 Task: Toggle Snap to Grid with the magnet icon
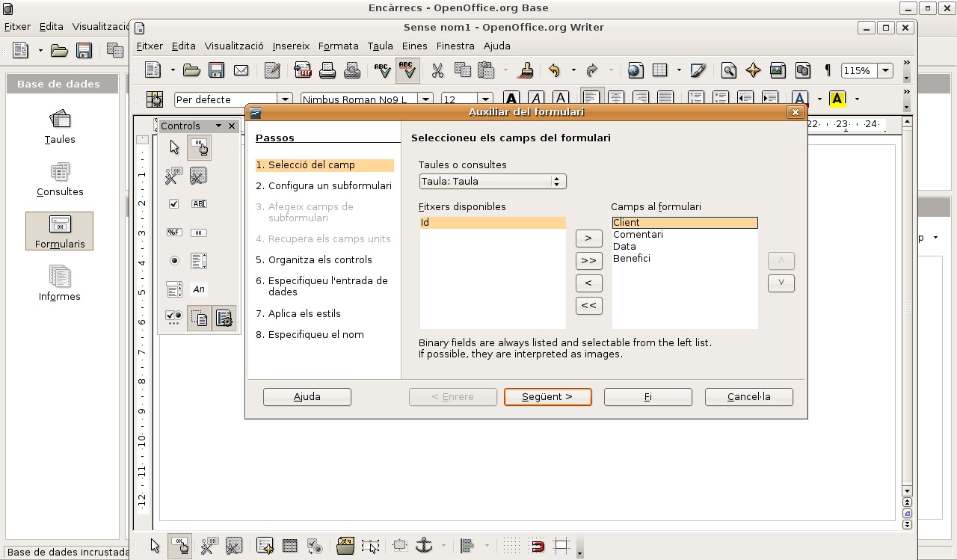click(535, 545)
